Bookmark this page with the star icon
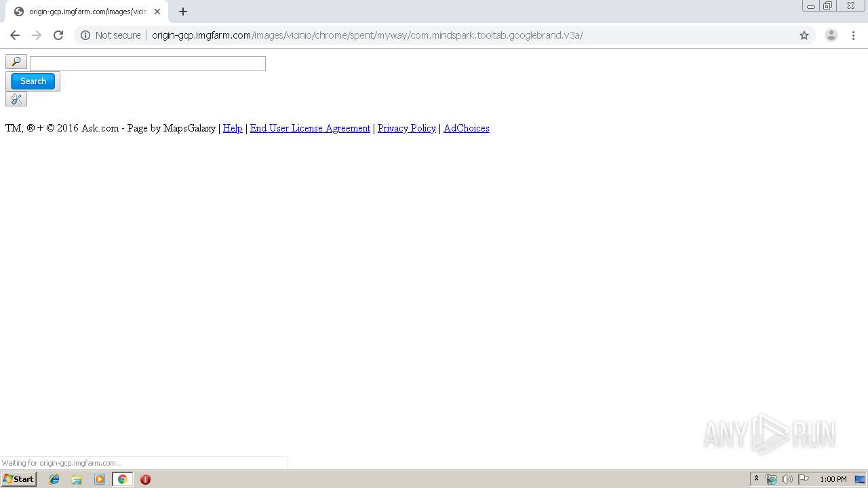The width and height of the screenshot is (868, 488). [x=804, y=35]
